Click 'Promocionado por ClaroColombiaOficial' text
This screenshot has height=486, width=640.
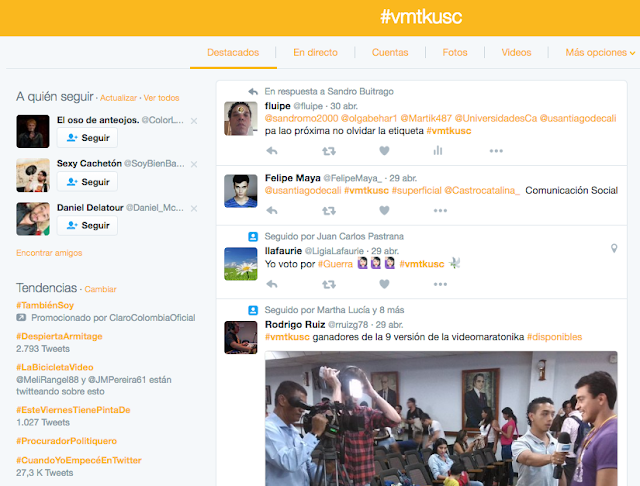click(113, 318)
